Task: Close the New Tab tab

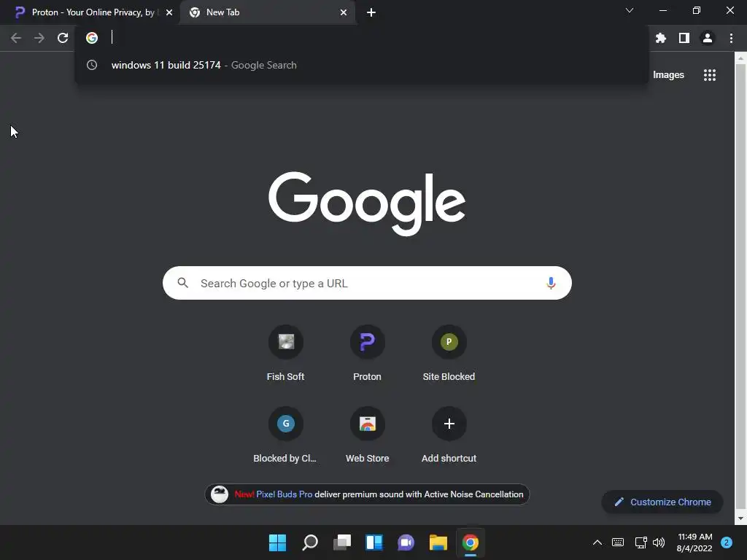Action: pyautogui.click(x=344, y=12)
